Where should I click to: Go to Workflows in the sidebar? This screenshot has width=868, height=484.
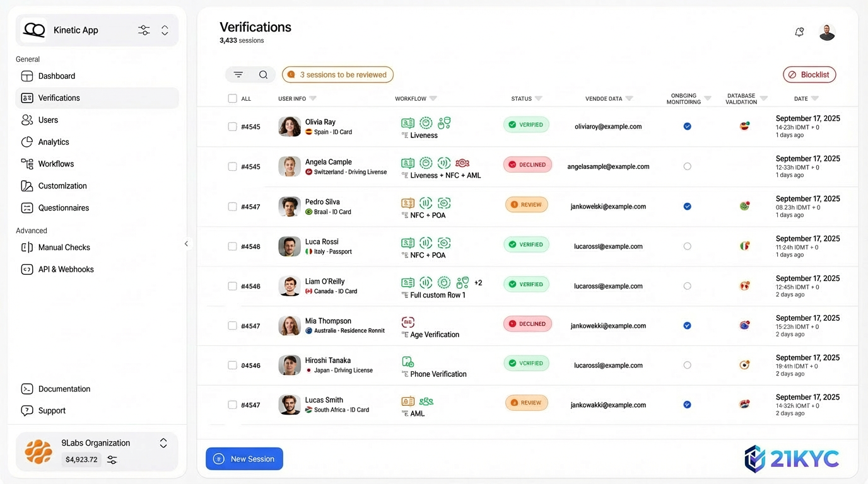click(56, 164)
